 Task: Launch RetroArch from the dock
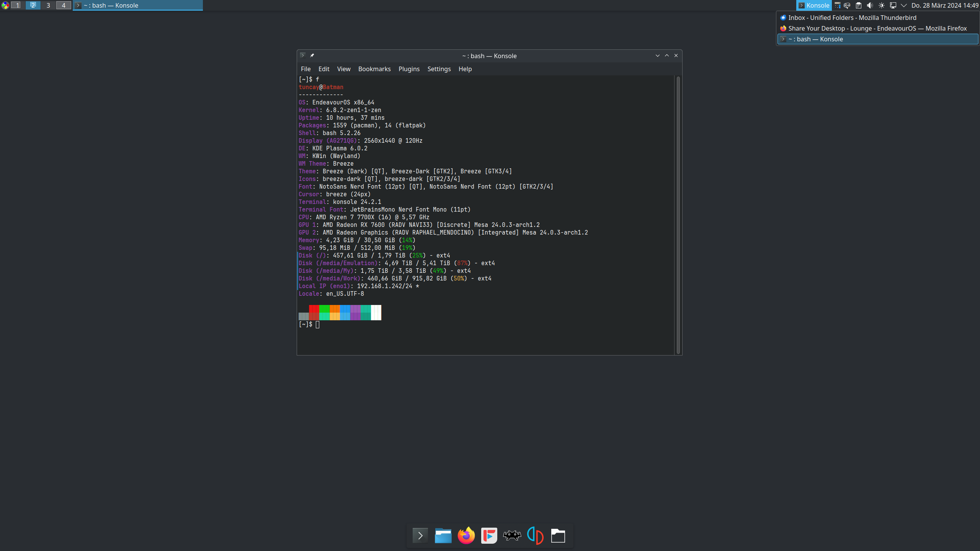[512, 536]
